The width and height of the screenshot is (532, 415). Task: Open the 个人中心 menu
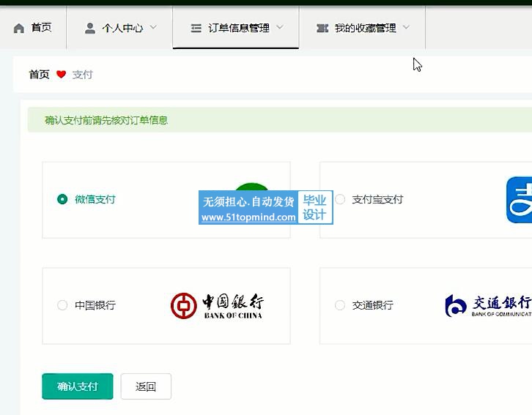pos(119,27)
